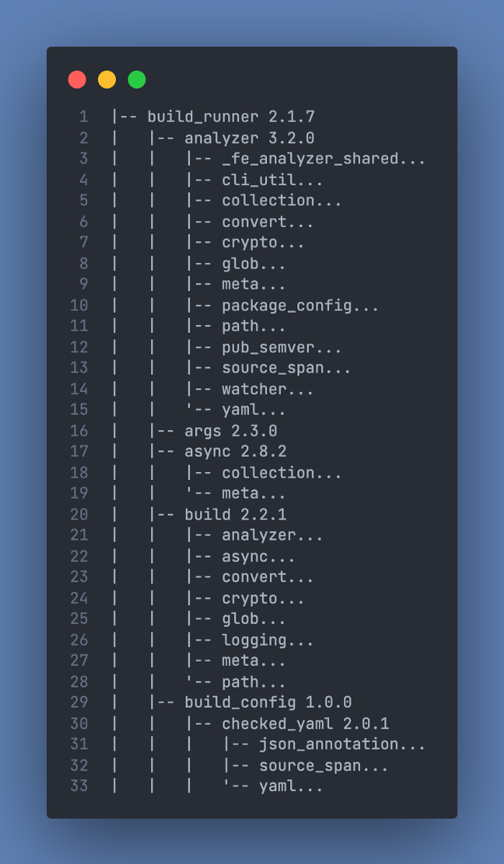This screenshot has width=504, height=864.
Task: Click line number 1 in the gutter
Action: tap(84, 117)
